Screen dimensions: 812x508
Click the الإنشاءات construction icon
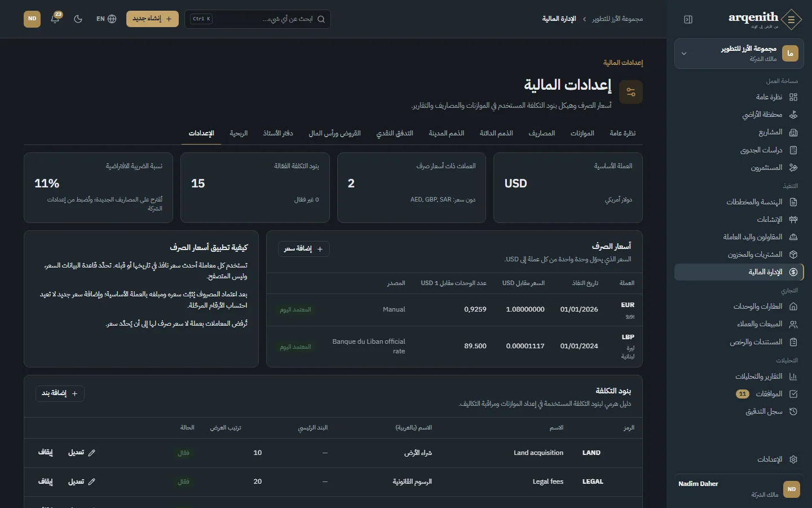[x=793, y=220]
